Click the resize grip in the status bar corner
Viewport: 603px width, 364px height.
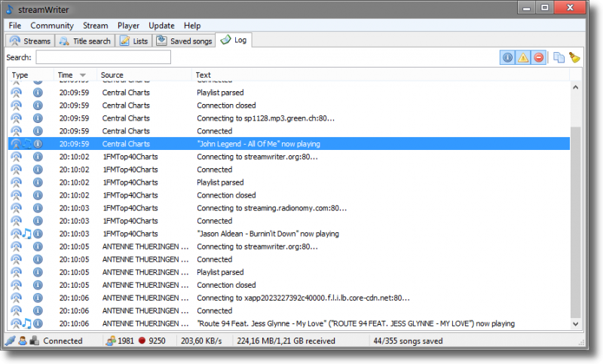[581, 342]
